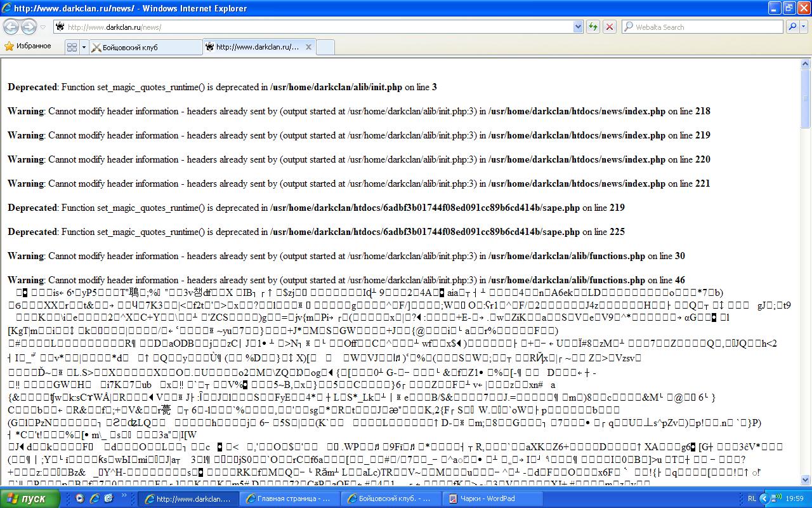Click the Internet Explorer title bar icon
The height and width of the screenshot is (508, 812).
point(6,8)
